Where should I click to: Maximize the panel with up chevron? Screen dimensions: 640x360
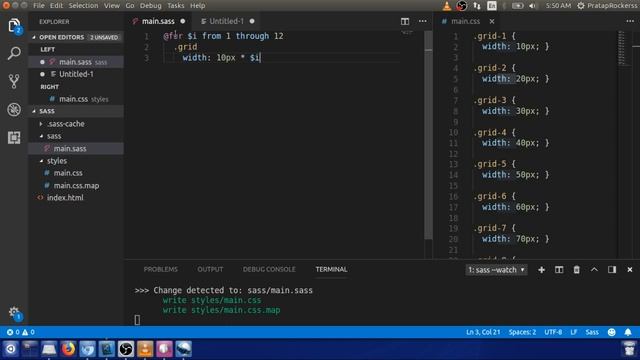click(x=594, y=270)
